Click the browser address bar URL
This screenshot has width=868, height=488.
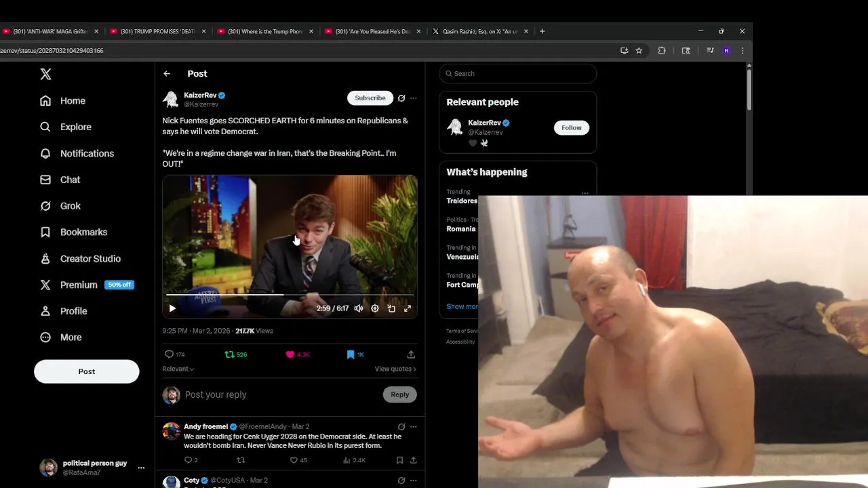pos(52,51)
